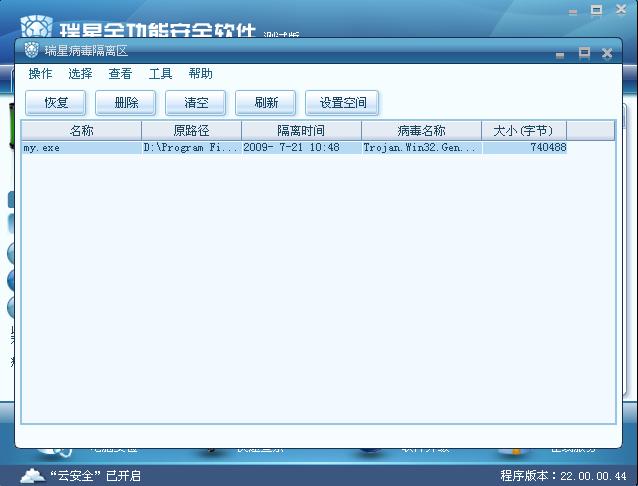The width and height of the screenshot is (638, 486).
Task: Click the 恢复 restore button
Action: [56, 103]
